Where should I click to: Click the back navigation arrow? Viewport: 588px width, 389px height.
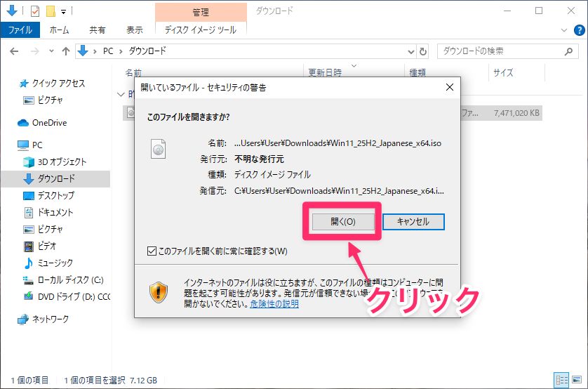pyautogui.click(x=15, y=51)
